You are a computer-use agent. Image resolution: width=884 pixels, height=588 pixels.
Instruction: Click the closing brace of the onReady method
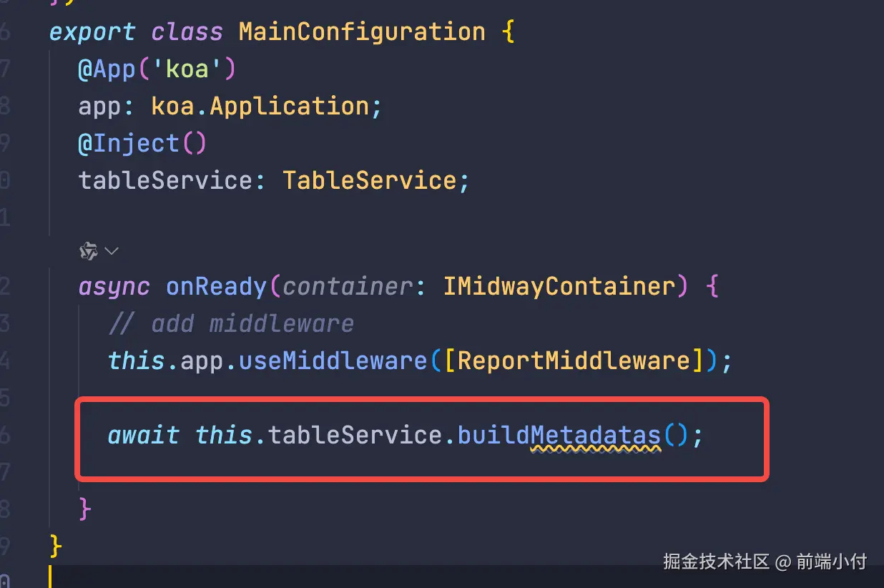click(85, 509)
